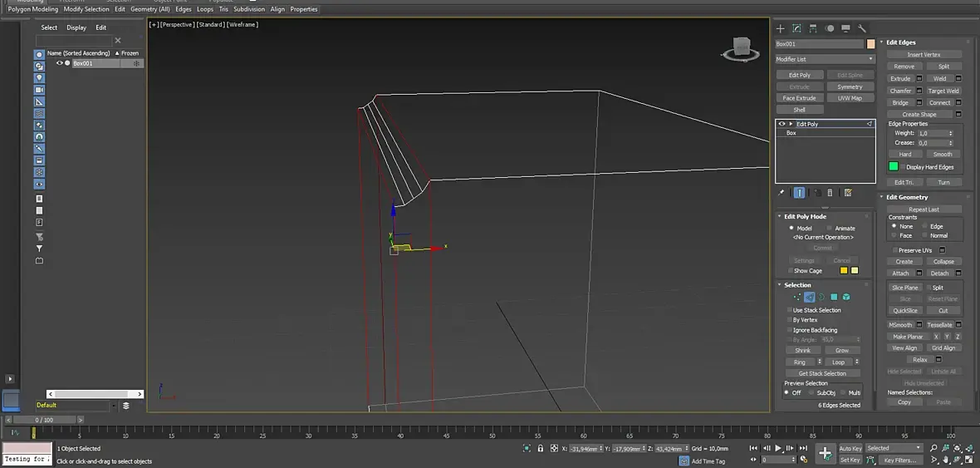The image size is (980, 468).
Task: Open the Utilities wrench panel
Action: (862, 28)
